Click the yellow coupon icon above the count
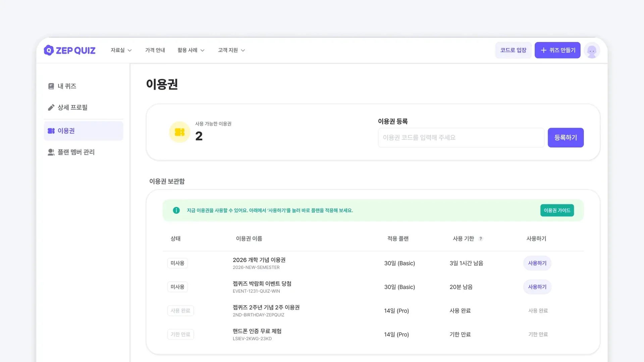This screenshot has width=644, height=362. (x=179, y=132)
